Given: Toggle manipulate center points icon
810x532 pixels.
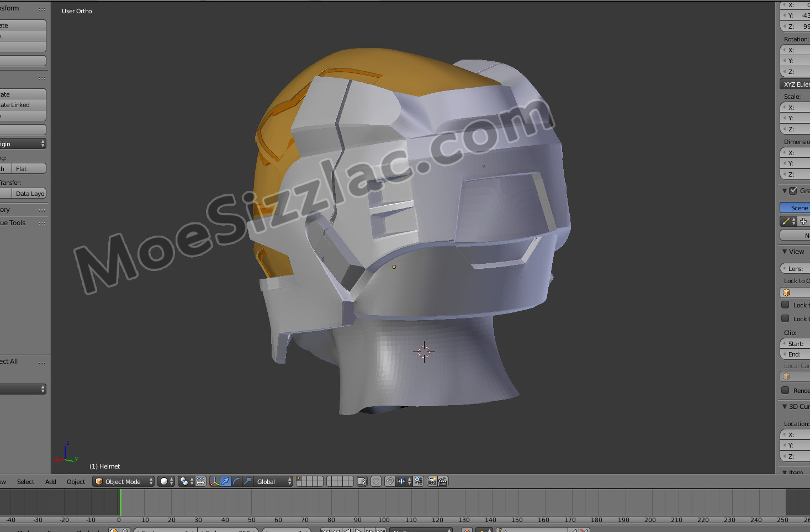Looking at the screenshot, I should click(200, 481).
